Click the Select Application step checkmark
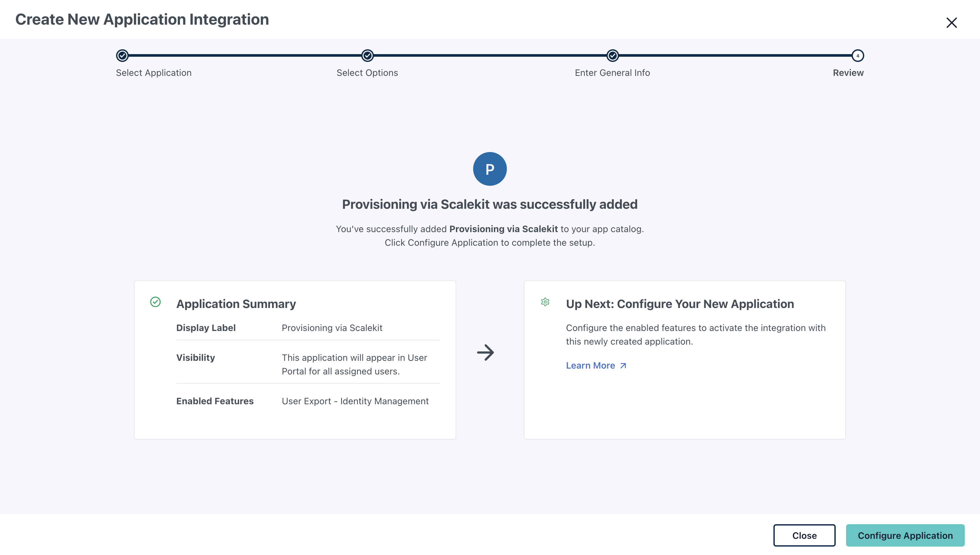This screenshot has width=980, height=555. pos(122,56)
